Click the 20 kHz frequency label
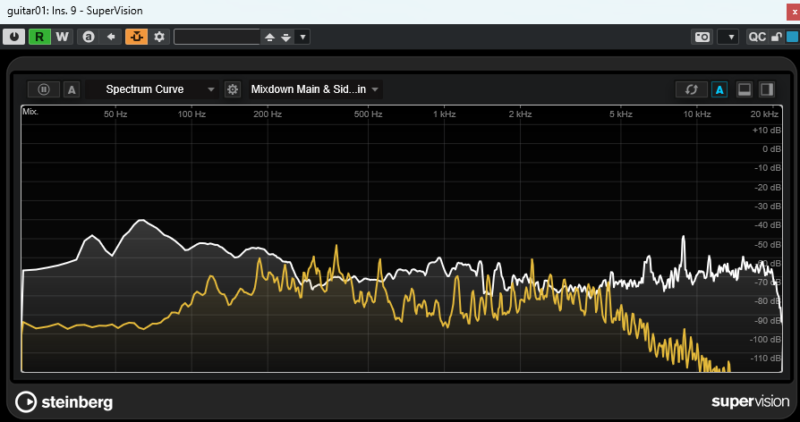This screenshot has height=422, width=800. (764, 114)
